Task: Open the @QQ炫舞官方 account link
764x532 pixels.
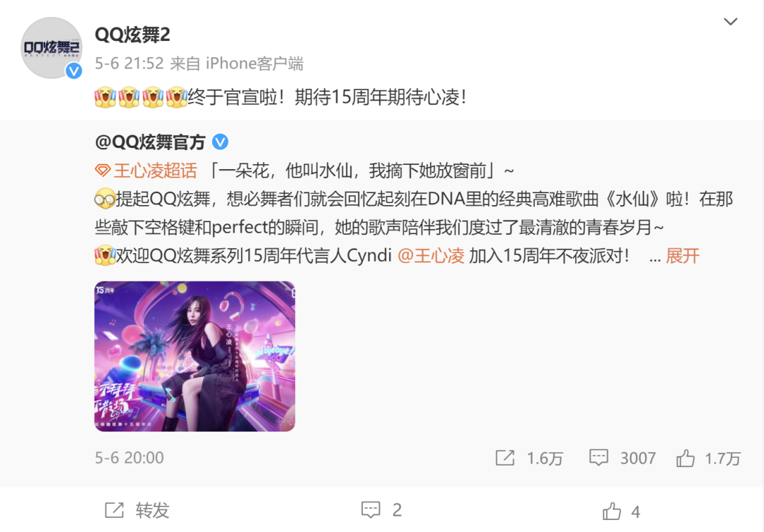Action: click(x=150, y=142)
